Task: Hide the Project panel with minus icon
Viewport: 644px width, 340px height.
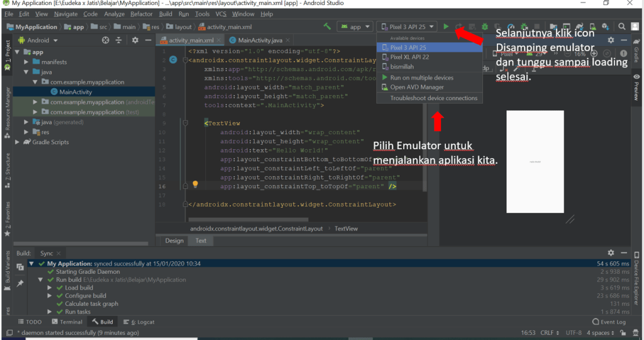Action: click(x=147, y=40)
